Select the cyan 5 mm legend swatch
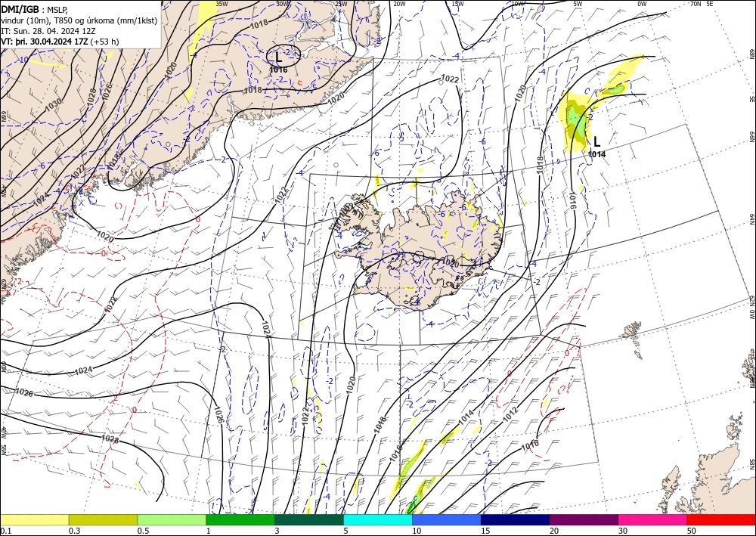The height and width of the screenshot is (536, 756). [378, 519]
